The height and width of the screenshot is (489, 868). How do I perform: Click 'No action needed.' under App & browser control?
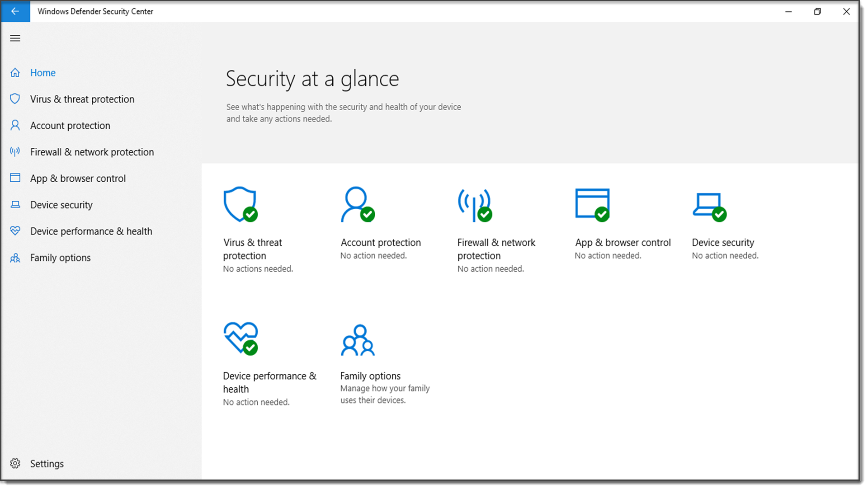[x=608, y=256]
